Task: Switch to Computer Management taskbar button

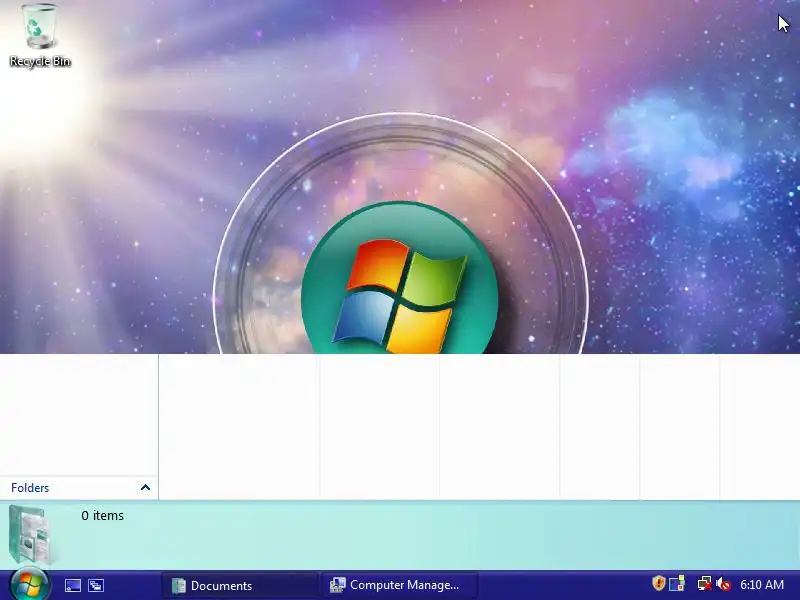Action: [x=399, y=585]
